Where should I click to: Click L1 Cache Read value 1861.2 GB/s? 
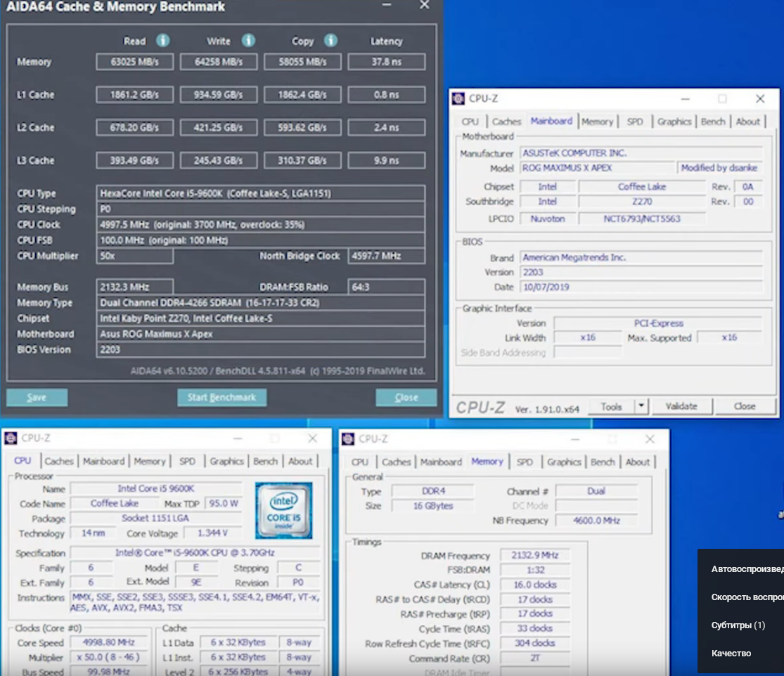134,94
